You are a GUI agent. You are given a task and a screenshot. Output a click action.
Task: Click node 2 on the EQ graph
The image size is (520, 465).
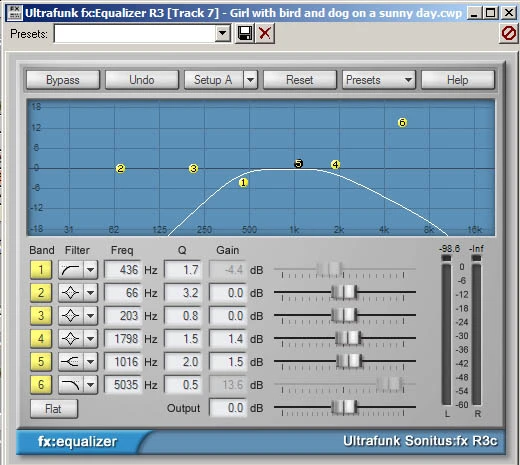click(120, 168)
